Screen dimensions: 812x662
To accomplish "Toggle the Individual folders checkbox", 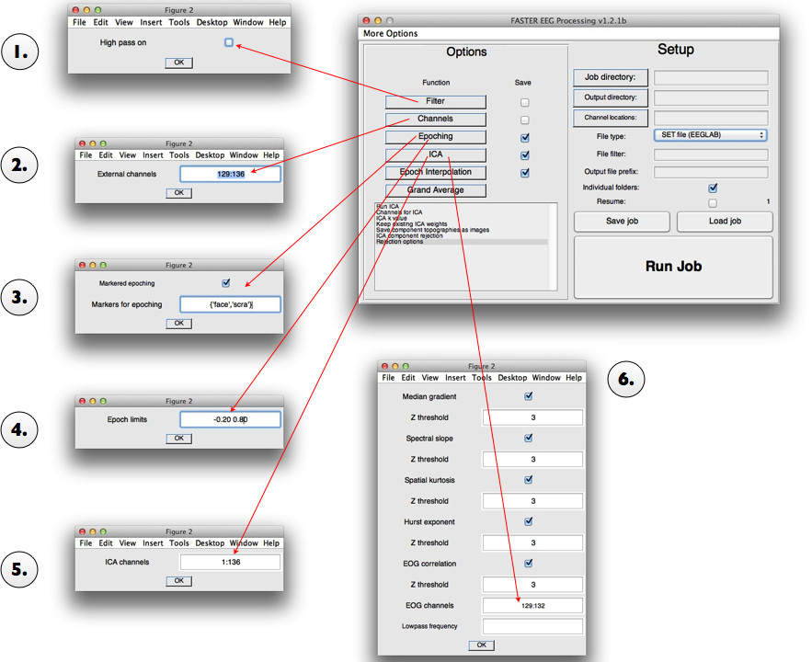I will click(713, 188).
